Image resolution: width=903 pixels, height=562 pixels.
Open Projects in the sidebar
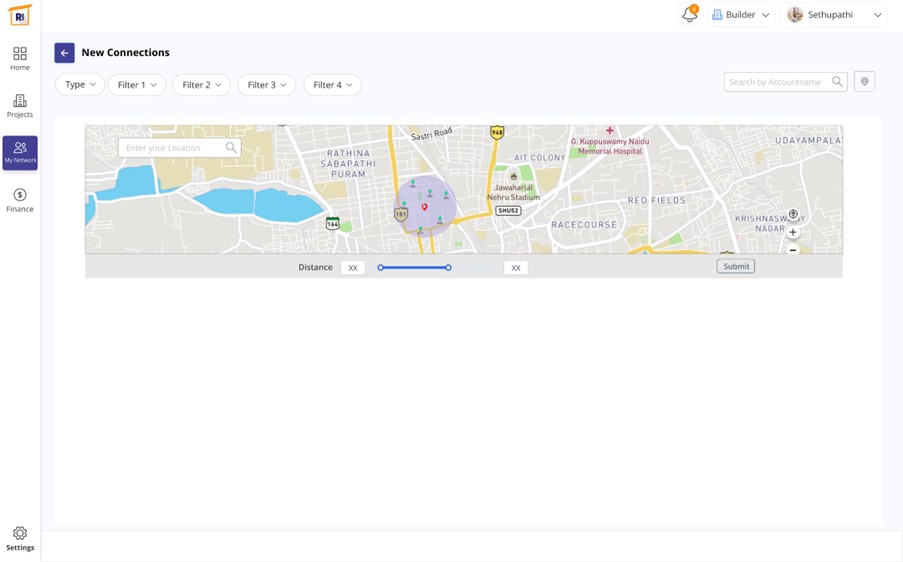point(20,105)
